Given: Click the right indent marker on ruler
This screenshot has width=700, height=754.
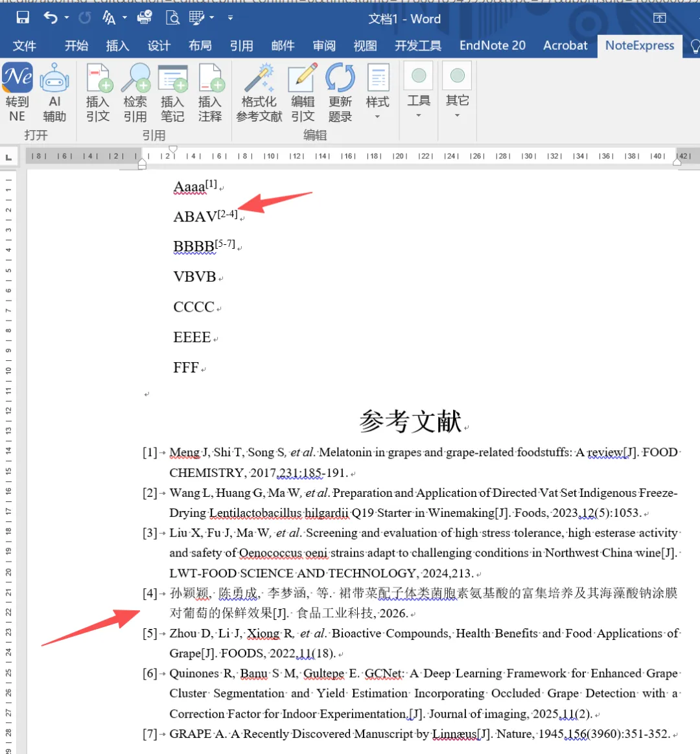Looking at the screenshot, I should tap(677, 162).
